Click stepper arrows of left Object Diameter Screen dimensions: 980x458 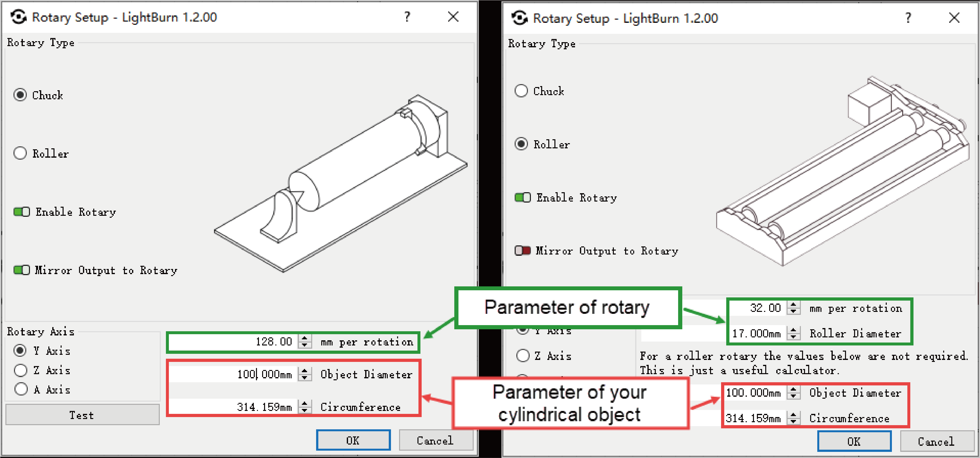pyautogui.click(x=305, y=374)
